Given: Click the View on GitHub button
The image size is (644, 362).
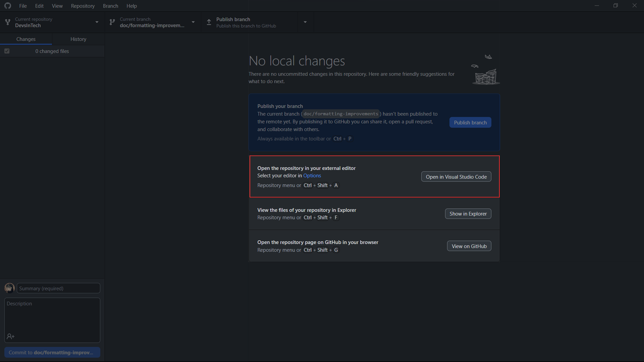Looking at the screenshot, I should tap(469, 246).
